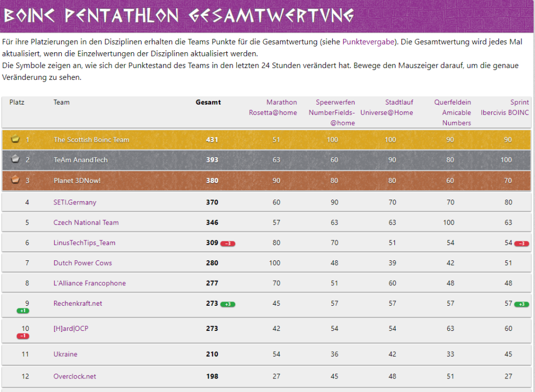Click the total score 210
Viewport: 535px width, 392px height.
[212, 354]
